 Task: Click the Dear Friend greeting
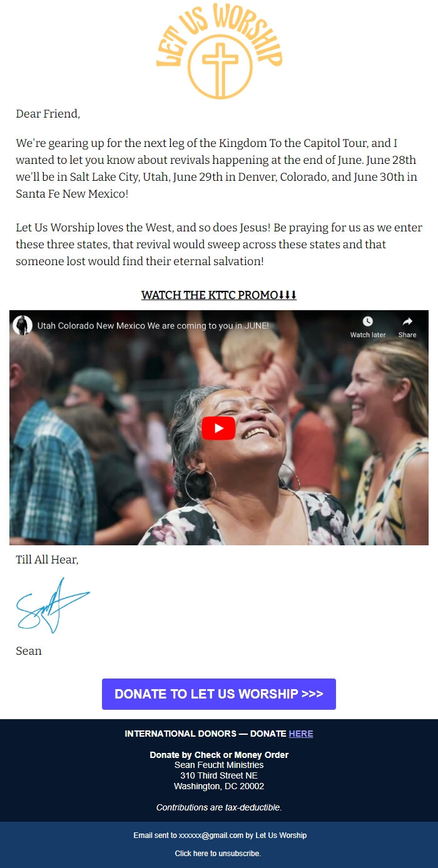pyautogui.click(x=48, y=114)
